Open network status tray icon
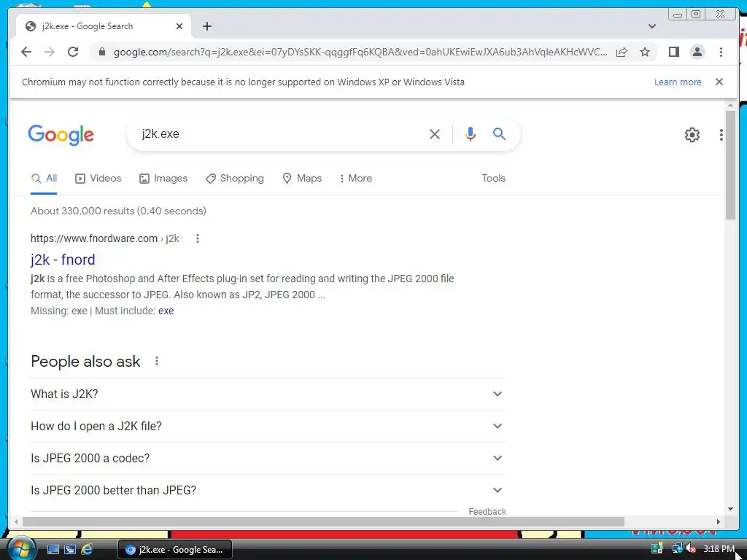This screenshot has width=747, height=560. pos(677,548)
